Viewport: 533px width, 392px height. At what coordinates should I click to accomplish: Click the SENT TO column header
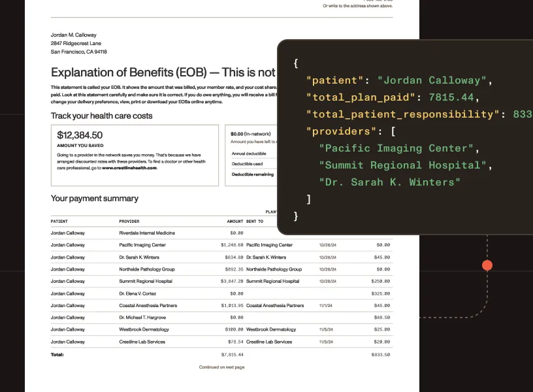click(255, 221)
